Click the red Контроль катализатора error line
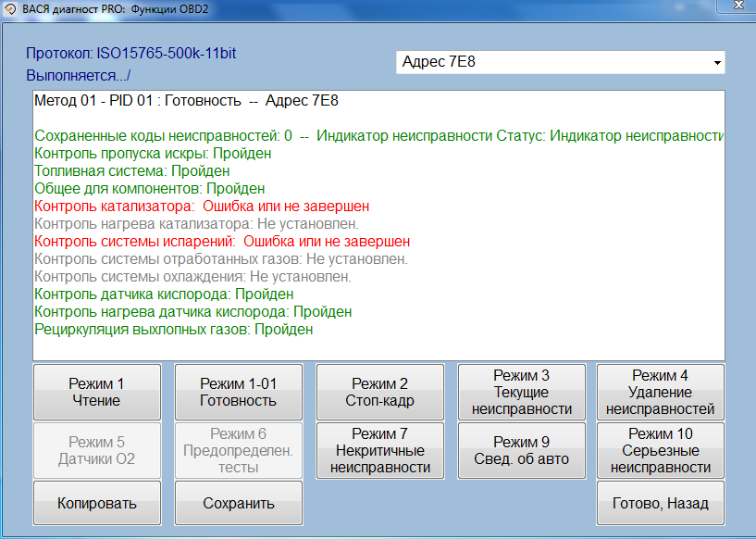756x539 pixels. [x=201, y=206]
